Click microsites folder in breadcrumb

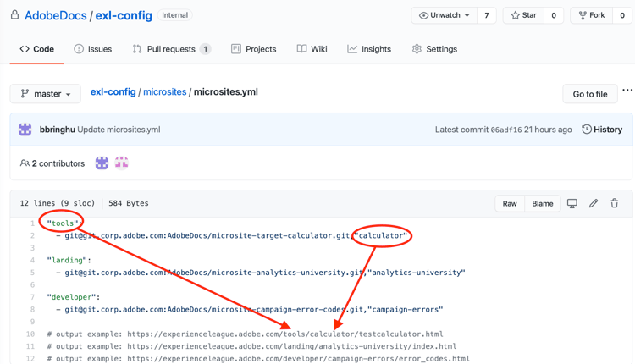pyautogui.click(x=165, y=92)
